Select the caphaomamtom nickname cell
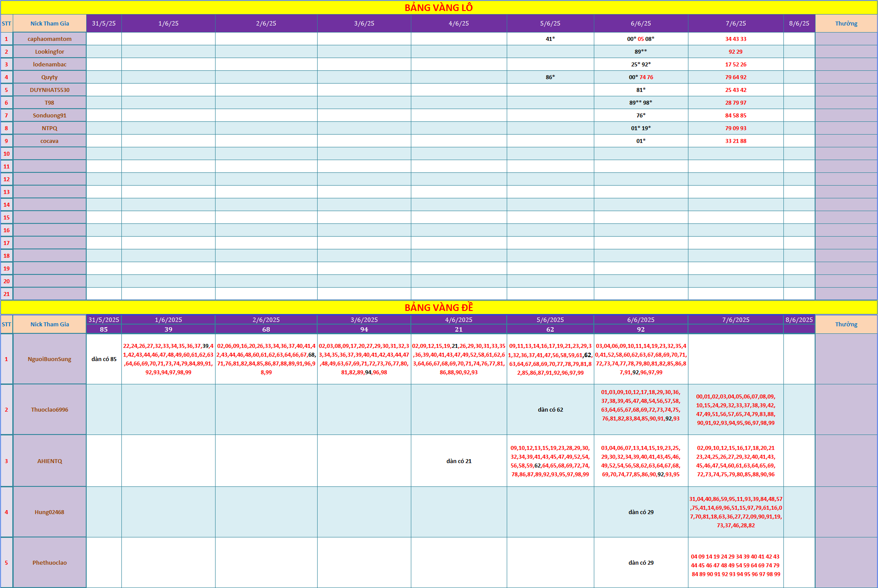878x588 pixels. (49, 39)
